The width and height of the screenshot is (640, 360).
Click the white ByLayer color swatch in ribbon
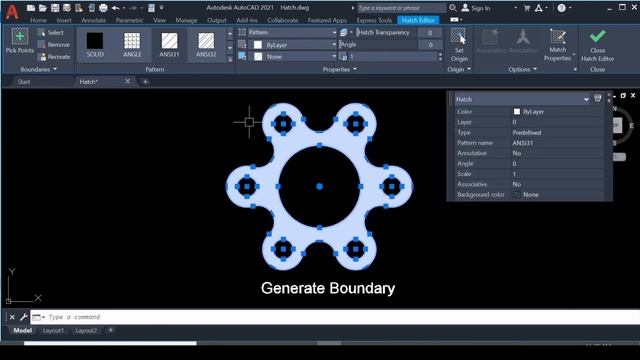pyautogui.click(x=258, y=45)
